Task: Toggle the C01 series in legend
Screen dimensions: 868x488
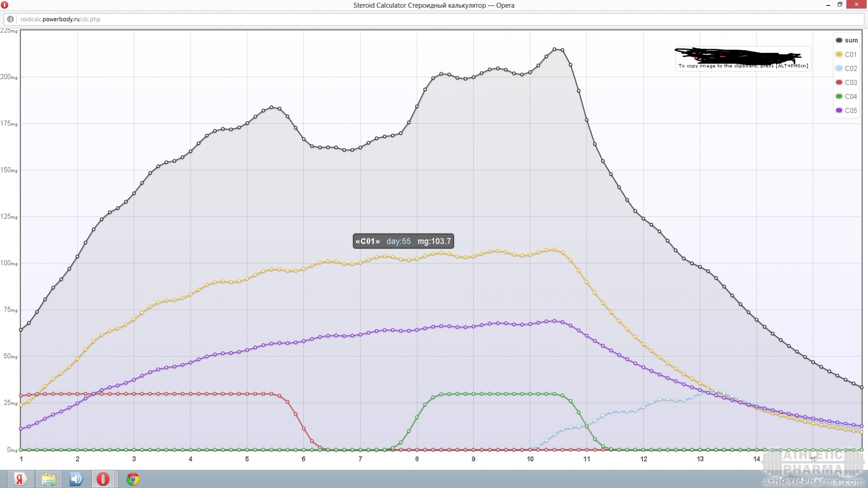Action: pyautogui.click(x=846, y=54)
